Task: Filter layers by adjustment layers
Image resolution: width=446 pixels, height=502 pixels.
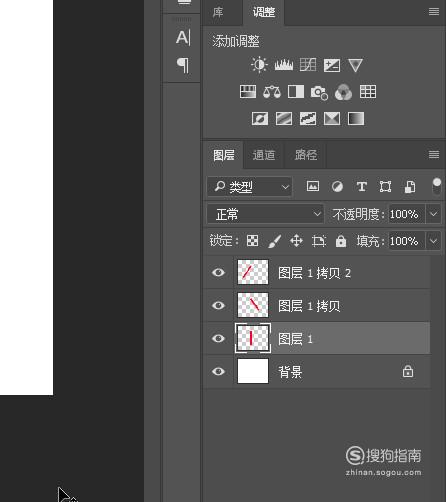Action: click(337, 186)
